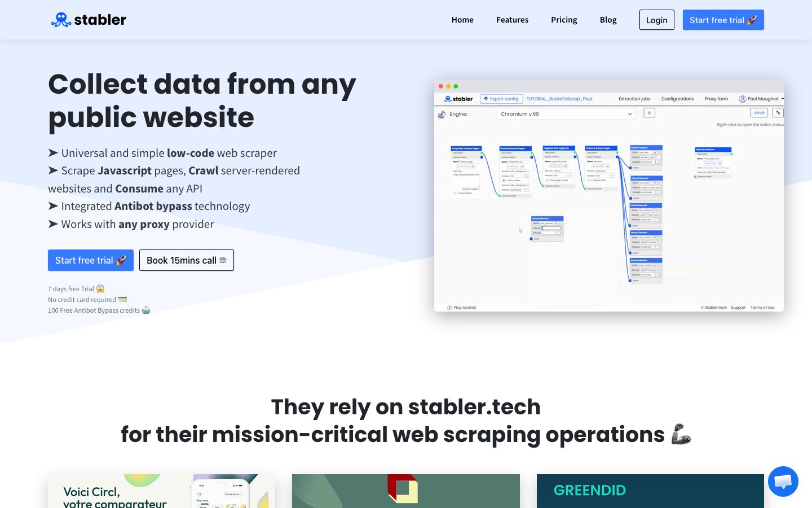Click the '7 days free Trial' text
Viewport: 812px width, 508px height.
coord(71,289)
